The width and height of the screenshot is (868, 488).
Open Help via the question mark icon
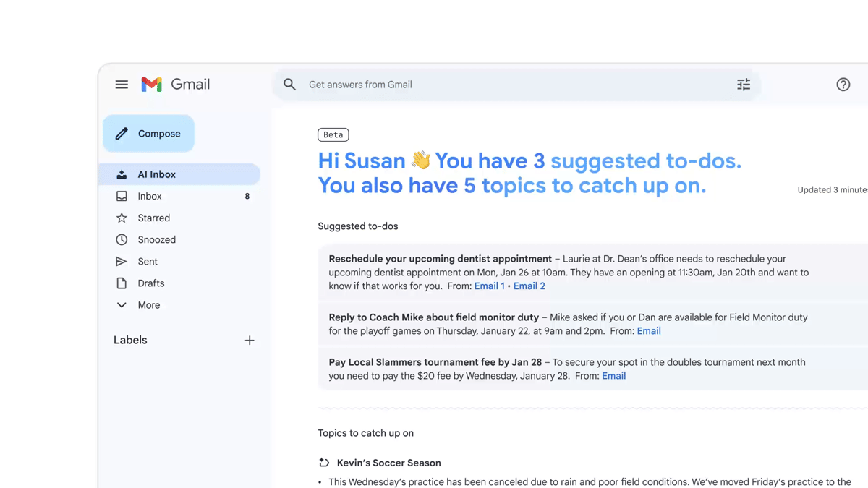[843, 85]
